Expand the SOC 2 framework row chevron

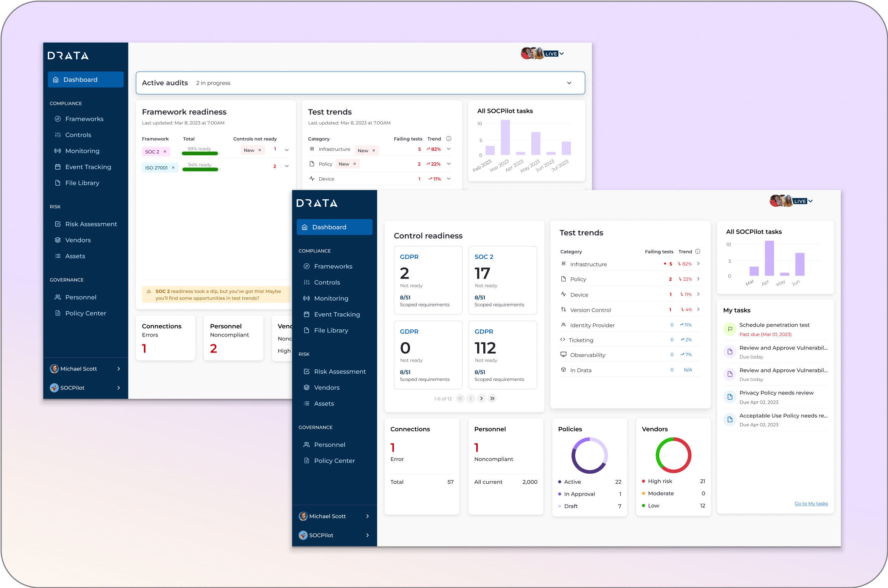[287, 150]
